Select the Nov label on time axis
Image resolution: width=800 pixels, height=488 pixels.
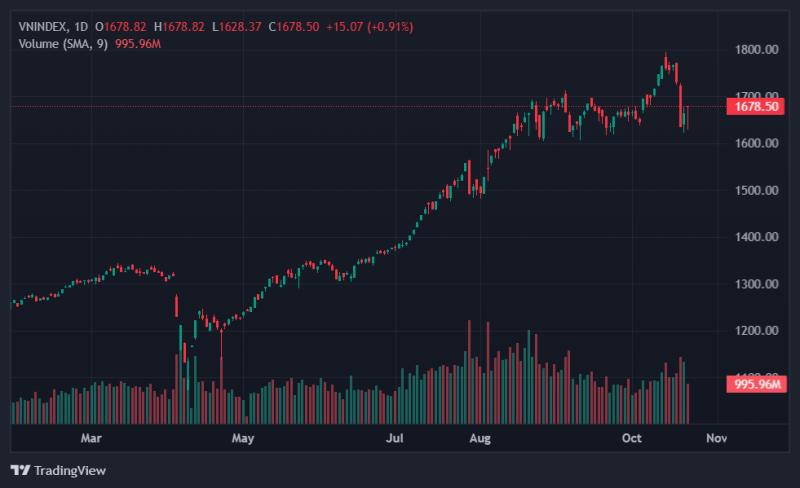(x=717, y=438)
